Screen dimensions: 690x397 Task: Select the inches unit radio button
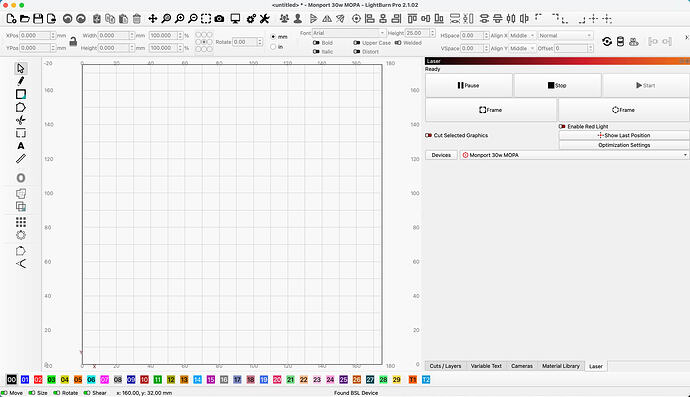click(273, 47)
